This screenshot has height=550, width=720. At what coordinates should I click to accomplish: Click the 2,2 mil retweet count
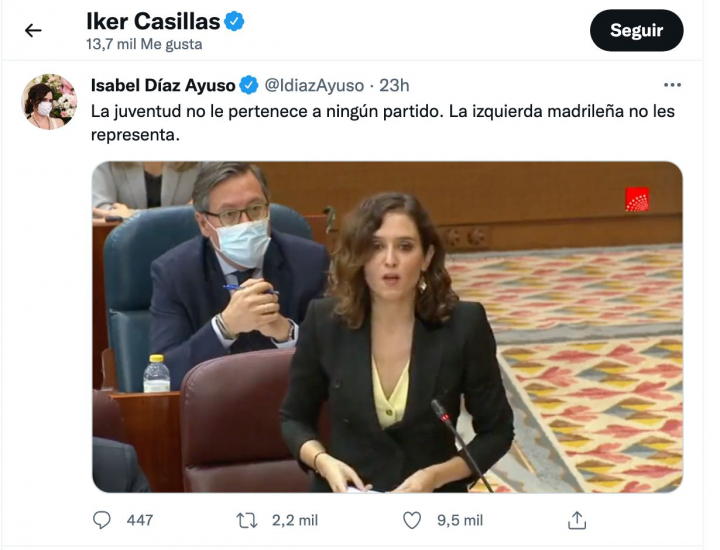pos(295,520)
